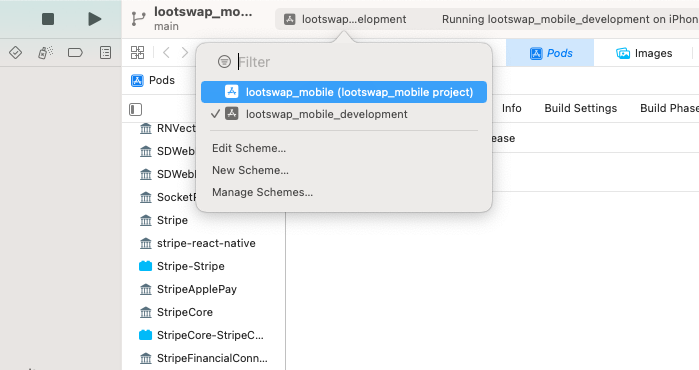699x370 pixels.
Task: Open the source control branch icon
Action: coord(139,19)
